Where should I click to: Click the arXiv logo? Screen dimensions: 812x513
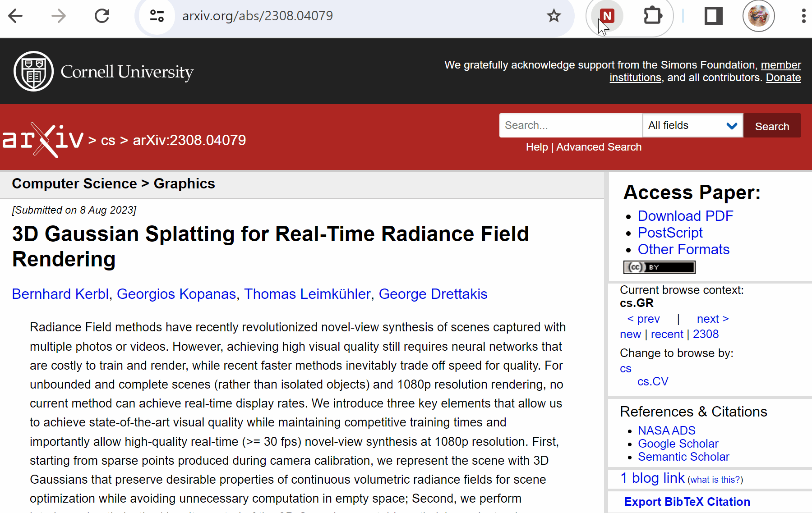pos(43,140)
